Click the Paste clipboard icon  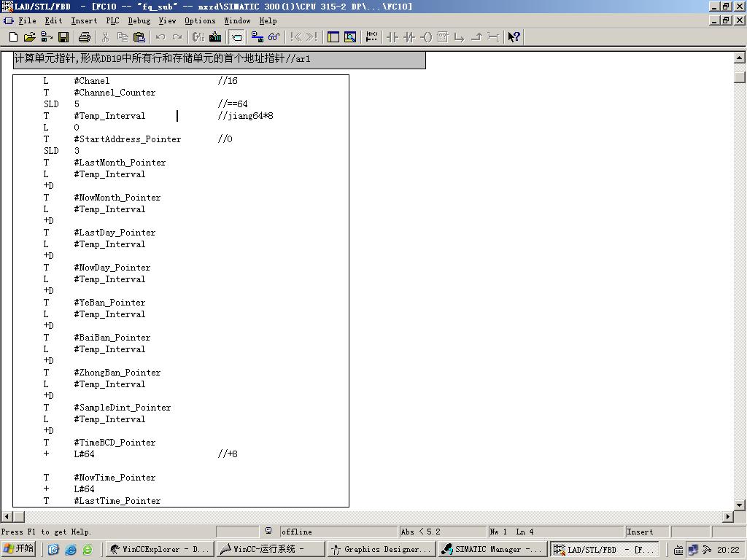pos(139,37)
